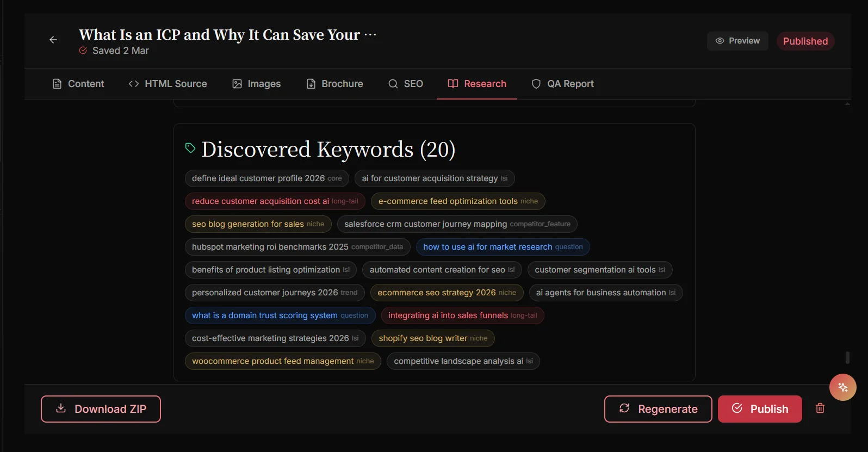Click 'salesforce crm customer journey mapping' tag
Viewport: 868px width, 452px height.
[x=457, y=224]
